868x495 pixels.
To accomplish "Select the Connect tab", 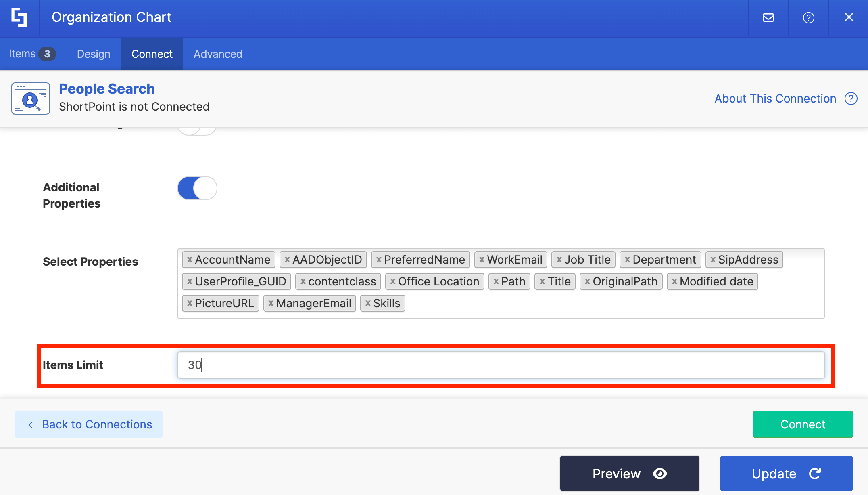I will 152,54.
